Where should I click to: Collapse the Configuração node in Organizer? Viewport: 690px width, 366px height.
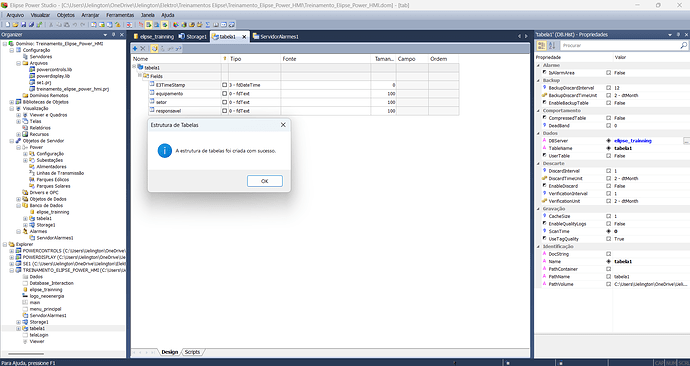pos(12,50)
